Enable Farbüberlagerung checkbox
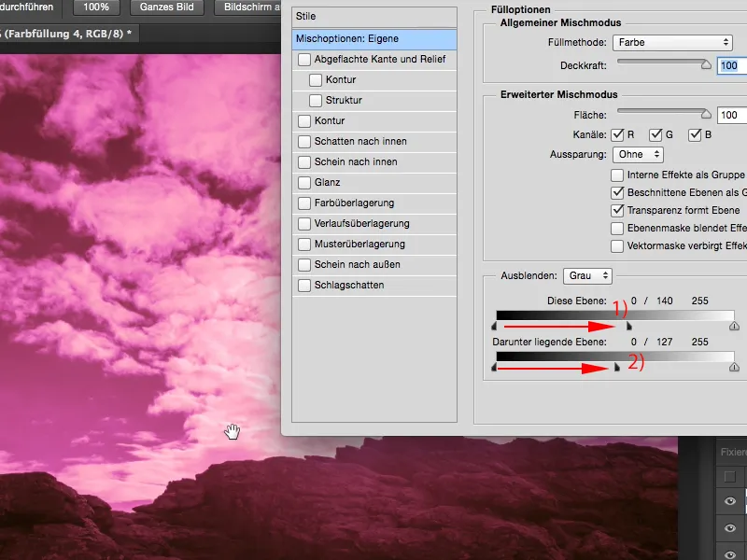 click(304, 203)
